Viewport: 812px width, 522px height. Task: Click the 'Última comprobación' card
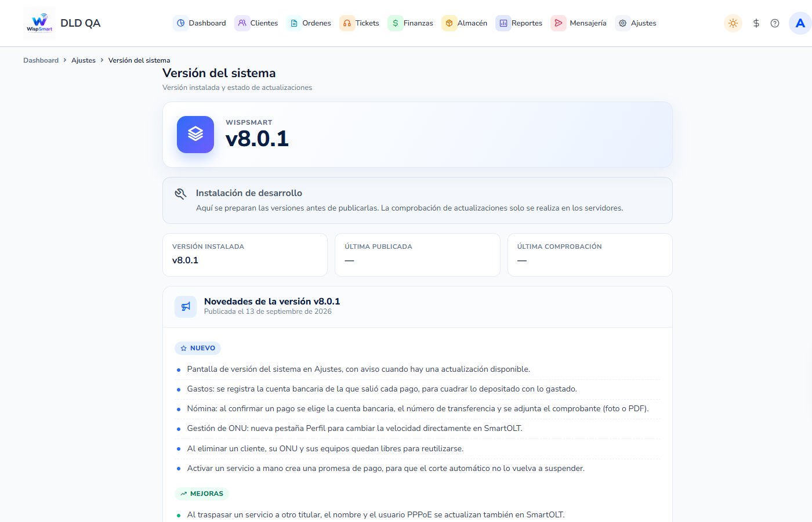tap(590, 255)
